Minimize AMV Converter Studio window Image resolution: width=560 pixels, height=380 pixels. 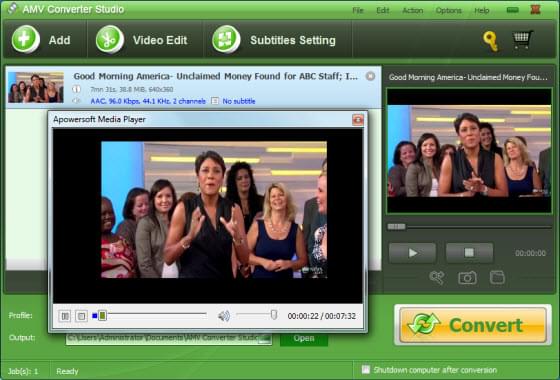coord(512,10)
